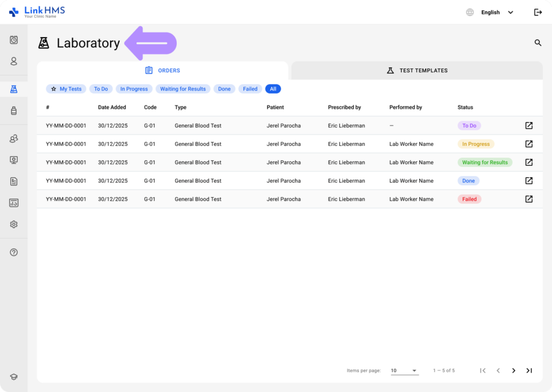This screenshot has height=392, width=552.
Task: Click the patient profile sidebar icon
Action: (x=14, y=61)
